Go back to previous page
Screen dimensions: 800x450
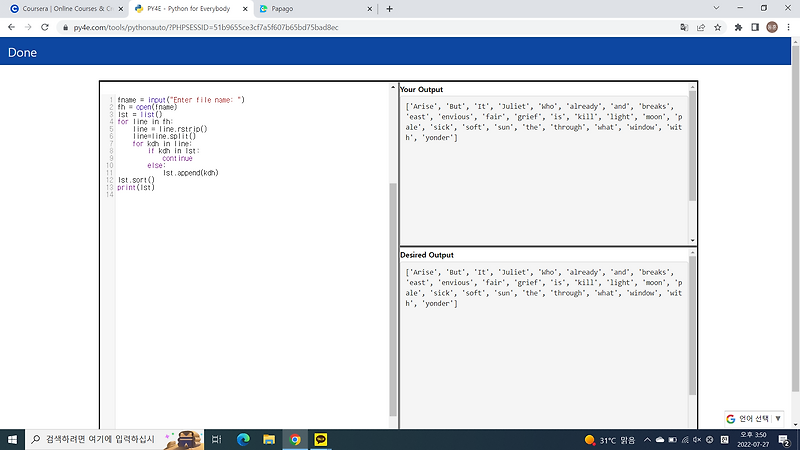11,27
